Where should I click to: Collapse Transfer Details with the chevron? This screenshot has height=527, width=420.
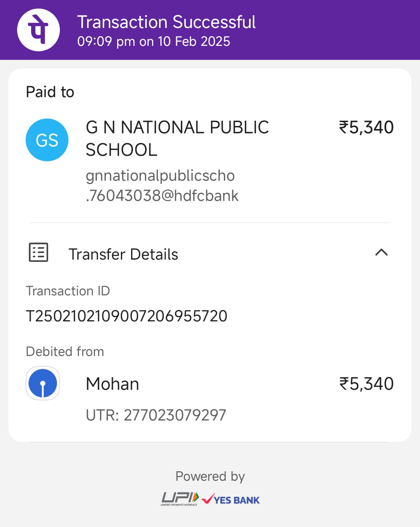coord(381,253)
